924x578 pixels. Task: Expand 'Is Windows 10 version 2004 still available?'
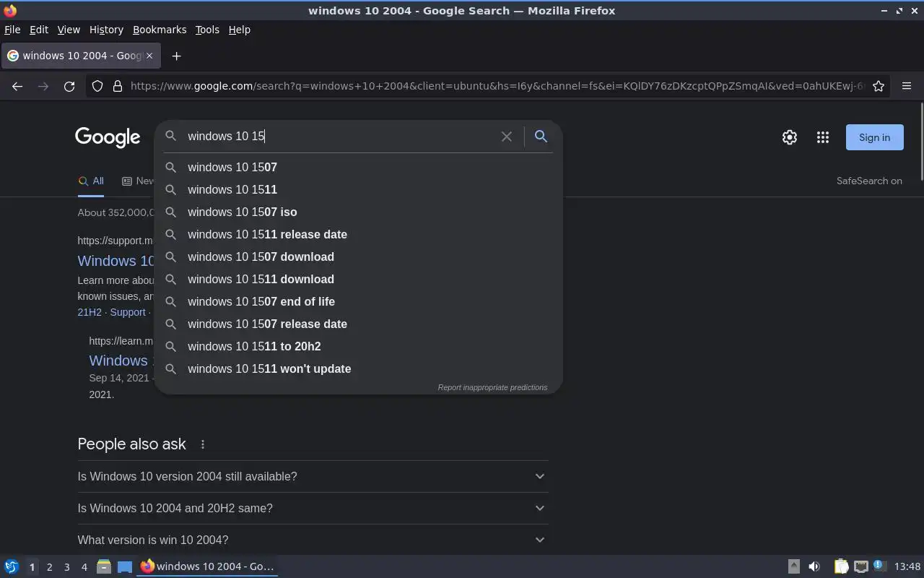point(313,476)
